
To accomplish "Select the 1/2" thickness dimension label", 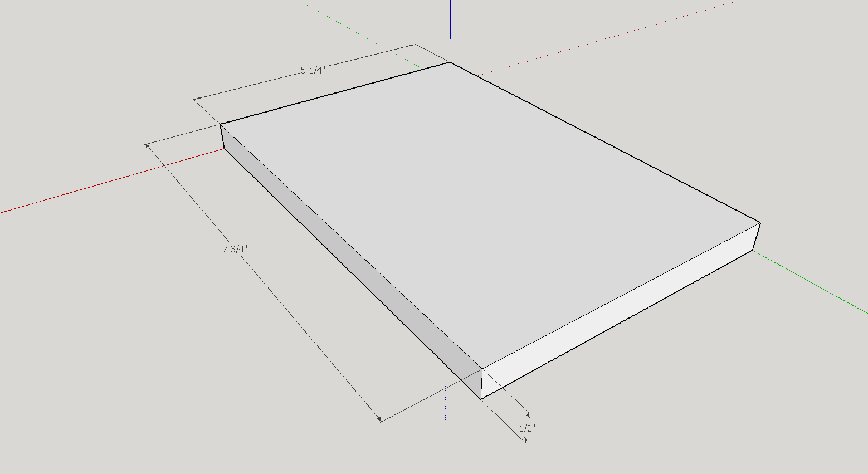I will [x=527, y=428].
